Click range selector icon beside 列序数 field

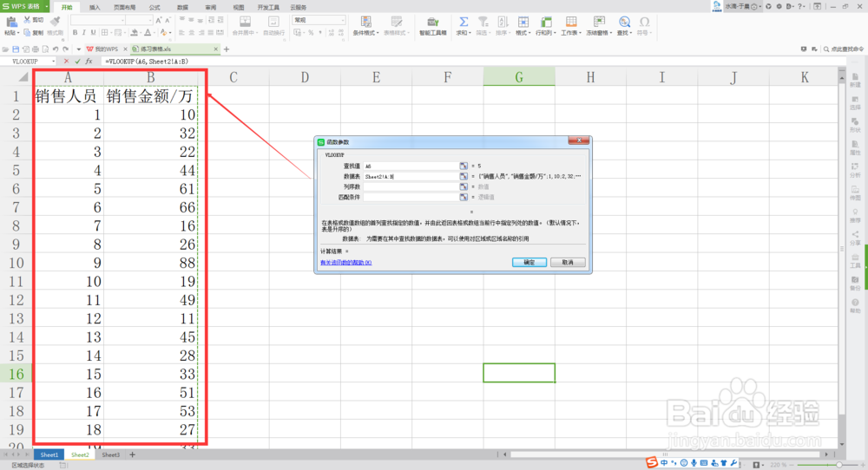click(x=464, y=187)
